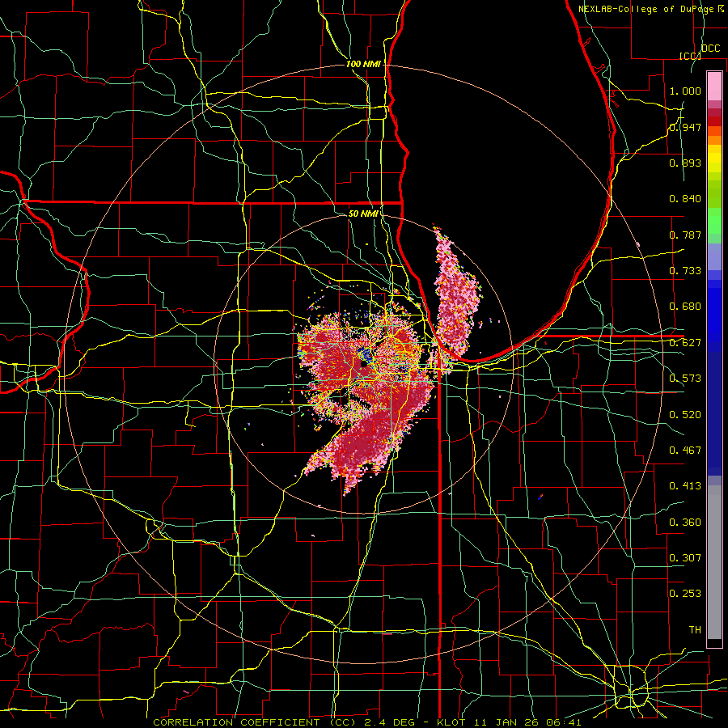The image size is (728, 728).
Task: Click the 0.787 legend value
Action: point(685,235)
